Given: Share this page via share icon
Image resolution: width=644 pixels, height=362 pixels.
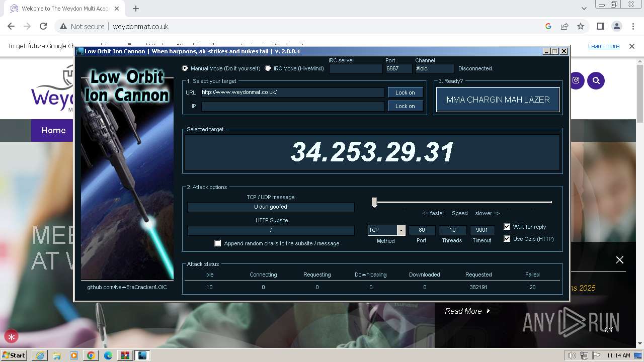Looking at the screenshot, I should [x=565, y=26].
